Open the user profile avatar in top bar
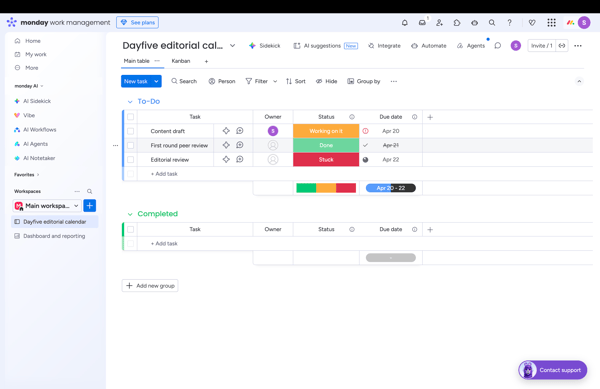The width and height of the screenshot is (600, 389). [x=584, y=23]
